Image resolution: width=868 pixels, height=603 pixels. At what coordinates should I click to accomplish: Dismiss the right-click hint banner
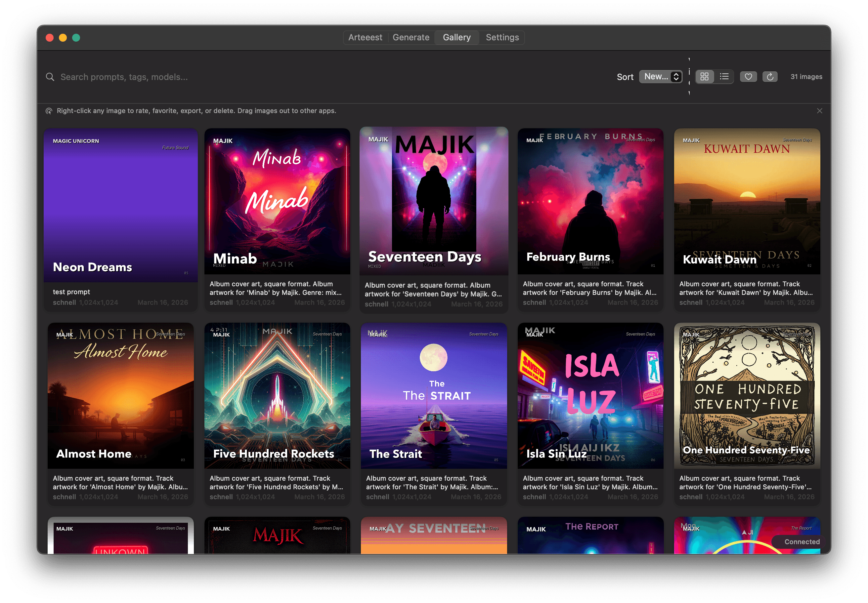pyautogui.click(x=819, y=111)
